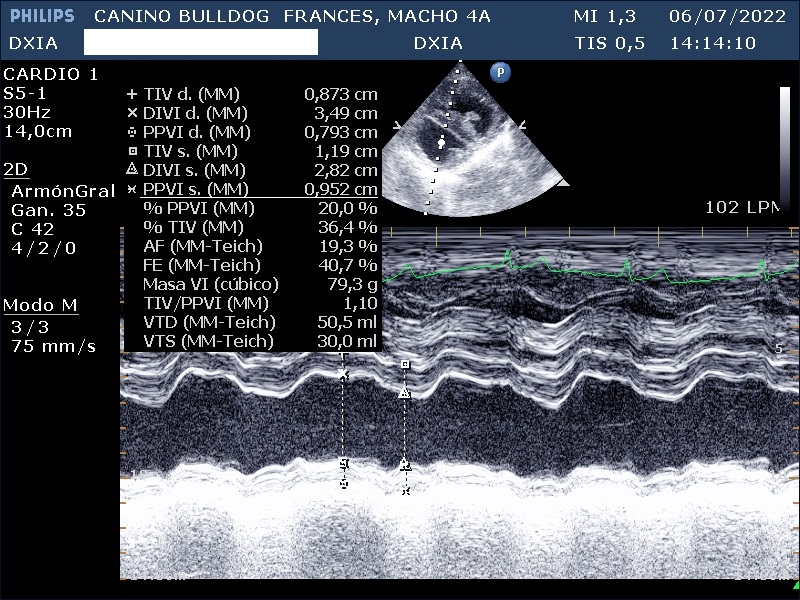Image resolution: width=800 pixels, height=600 pixels.
Task: Select the focal zone triangle beside the sector
Action: 563,183
